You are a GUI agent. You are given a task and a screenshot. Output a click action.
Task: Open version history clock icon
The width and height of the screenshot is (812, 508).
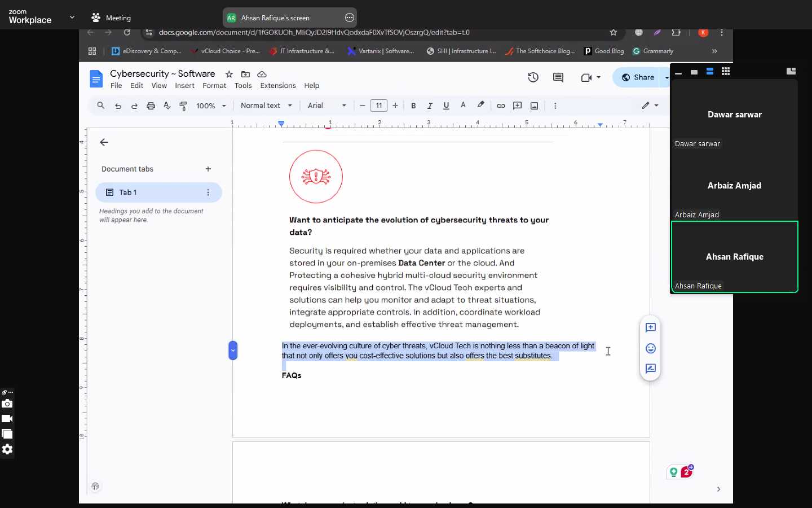click(x=533, y=77)
